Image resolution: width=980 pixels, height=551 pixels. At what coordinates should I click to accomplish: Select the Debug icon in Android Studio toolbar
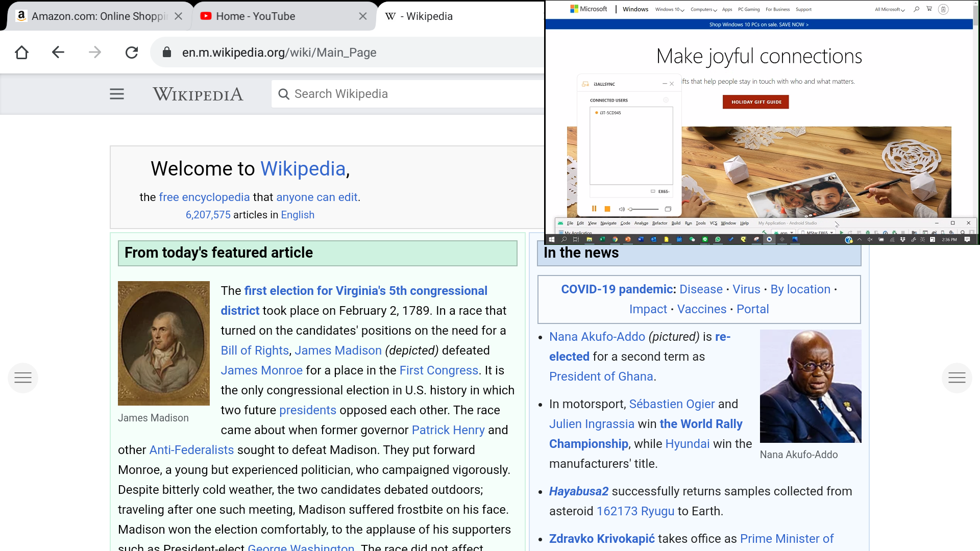tap(868, 233)
